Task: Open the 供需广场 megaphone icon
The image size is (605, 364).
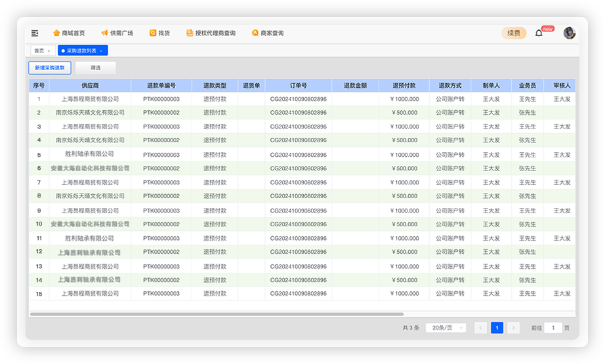Action: click(x=104, y=33)
